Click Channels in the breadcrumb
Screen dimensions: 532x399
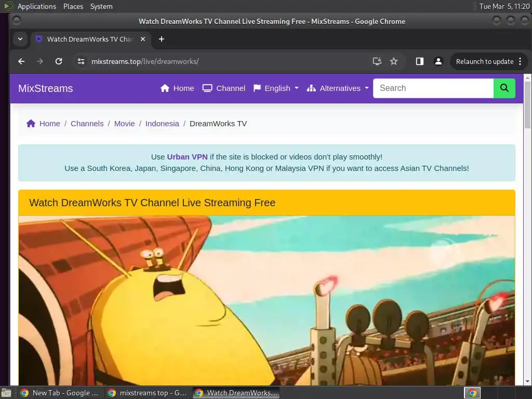click(x=87, y=124)
